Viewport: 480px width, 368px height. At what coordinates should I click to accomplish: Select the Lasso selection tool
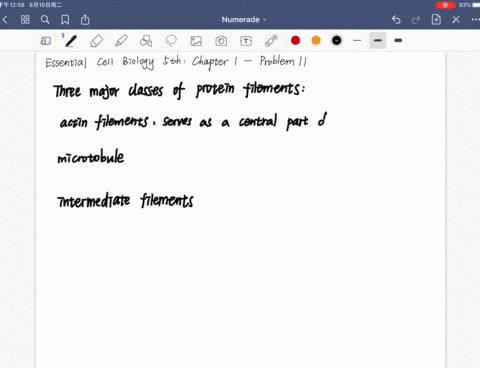(x=171, y=41)
